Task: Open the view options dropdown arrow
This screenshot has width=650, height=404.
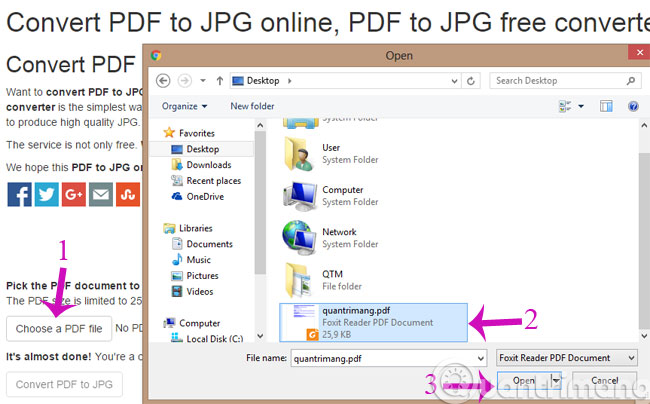Action: point(581,106)
